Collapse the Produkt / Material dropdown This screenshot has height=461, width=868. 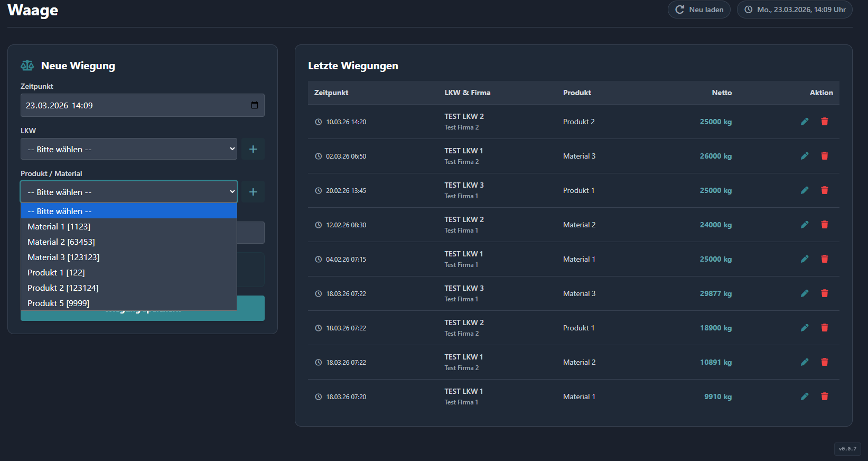pos(128,192)
